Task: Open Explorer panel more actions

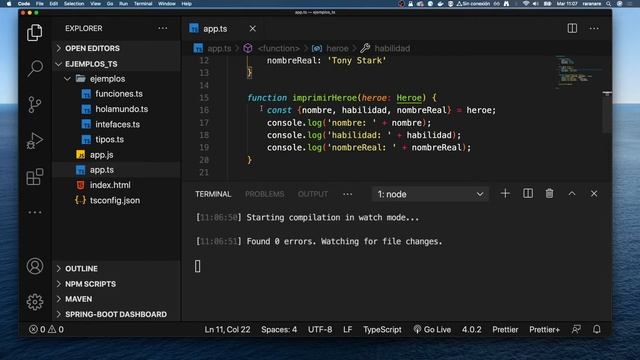Action: 163,28
